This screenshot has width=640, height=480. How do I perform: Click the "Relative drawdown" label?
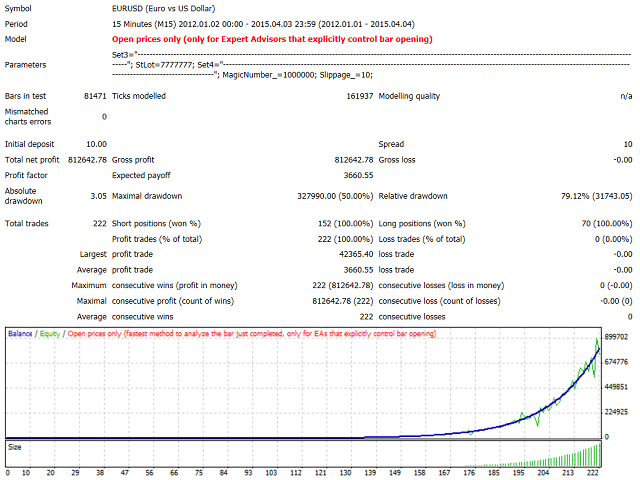point(413,196)
